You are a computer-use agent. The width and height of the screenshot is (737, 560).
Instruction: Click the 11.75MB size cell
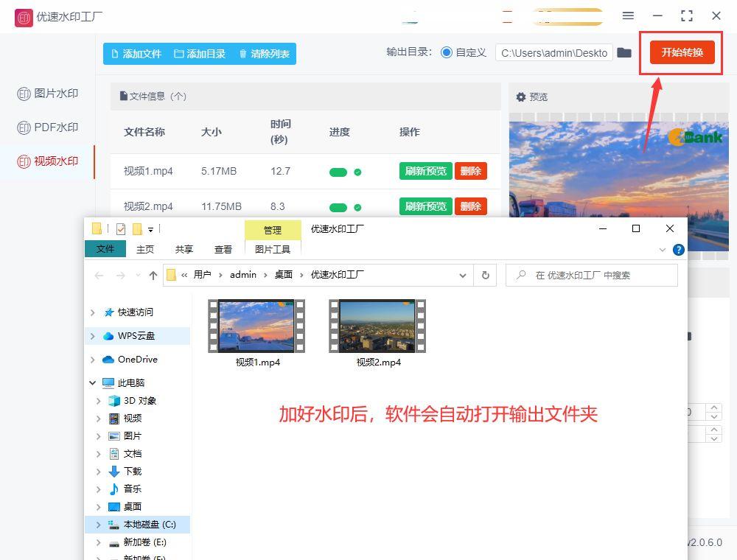tap(221, 206)
